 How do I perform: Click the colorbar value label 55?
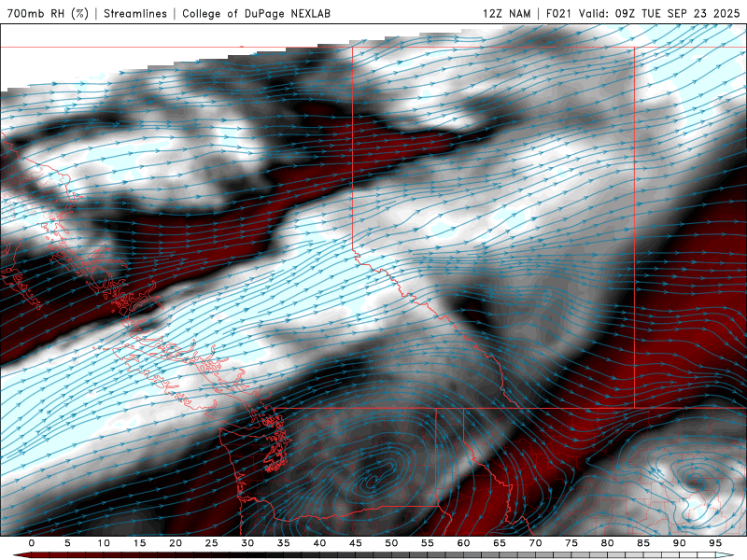point(428,543)
